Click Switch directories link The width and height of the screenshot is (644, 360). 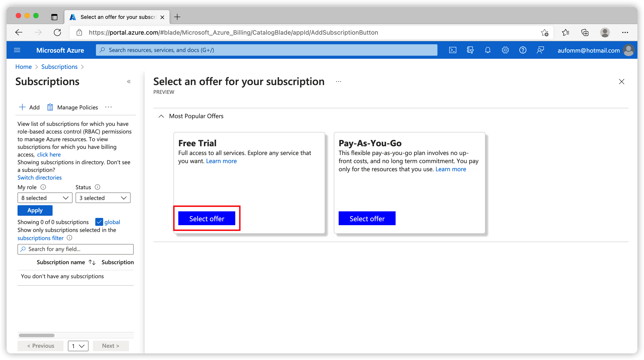[39, 177]
